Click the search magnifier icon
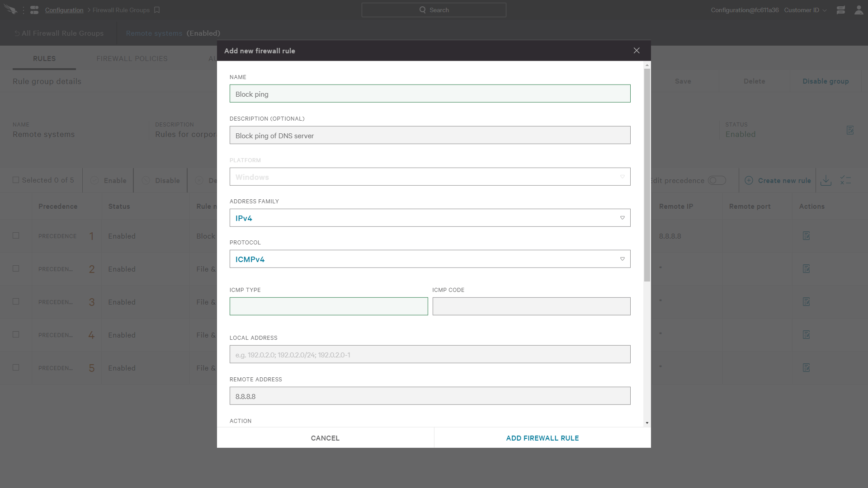Image resolution: width=868 pixels, height=488 pixels. pos(422,10)
